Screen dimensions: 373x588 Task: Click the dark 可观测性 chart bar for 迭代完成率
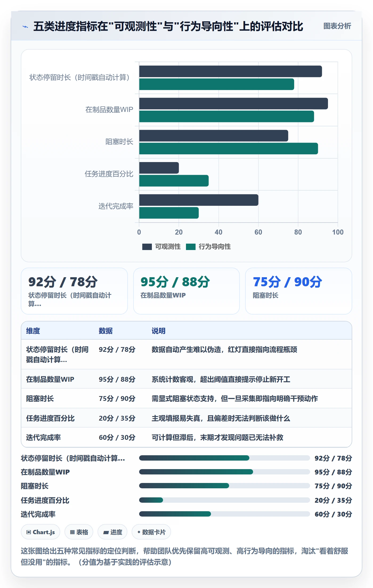click(199, 200)
